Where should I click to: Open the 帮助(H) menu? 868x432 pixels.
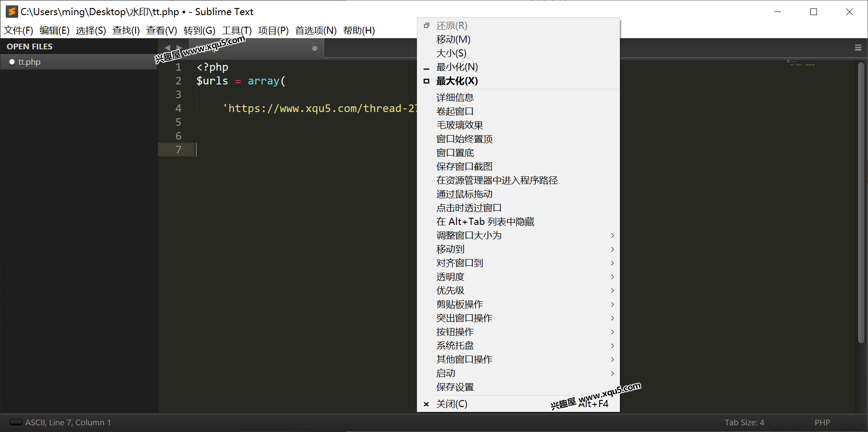click(x=359, y=30)
